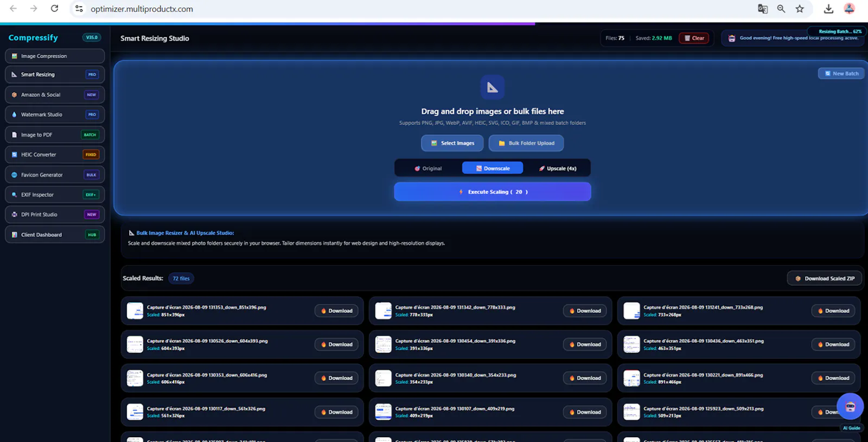This screenshot has height=442, width=868.
Task: Download the 130107_down_409x219.png file
Action: 585,412
